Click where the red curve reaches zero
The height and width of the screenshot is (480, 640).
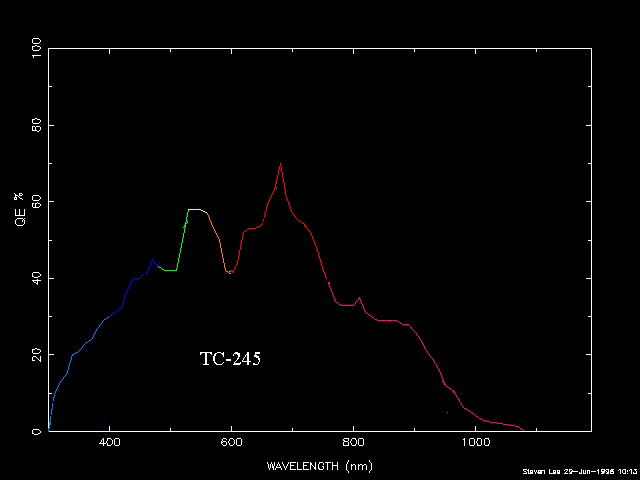(x=523, y=430)
